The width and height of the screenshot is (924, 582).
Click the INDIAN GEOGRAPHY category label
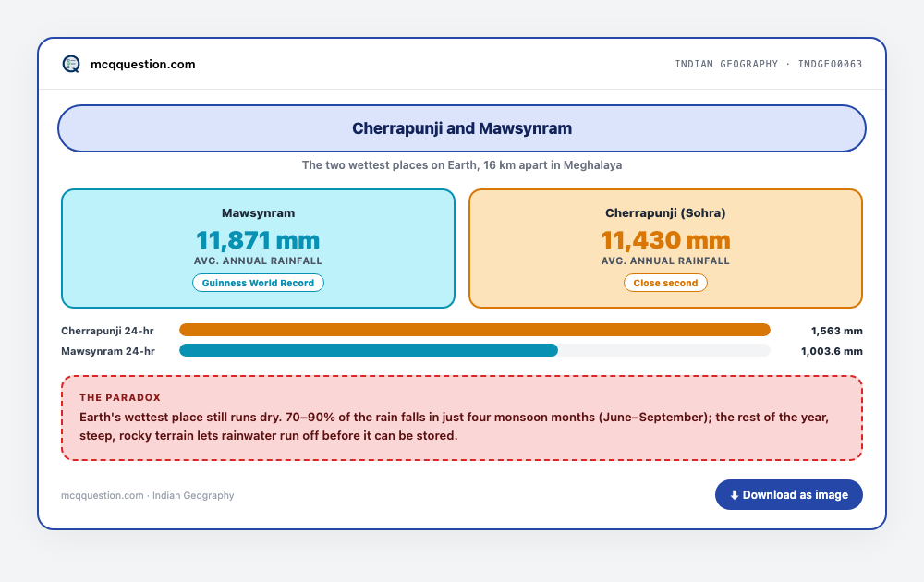coord(726,65)
